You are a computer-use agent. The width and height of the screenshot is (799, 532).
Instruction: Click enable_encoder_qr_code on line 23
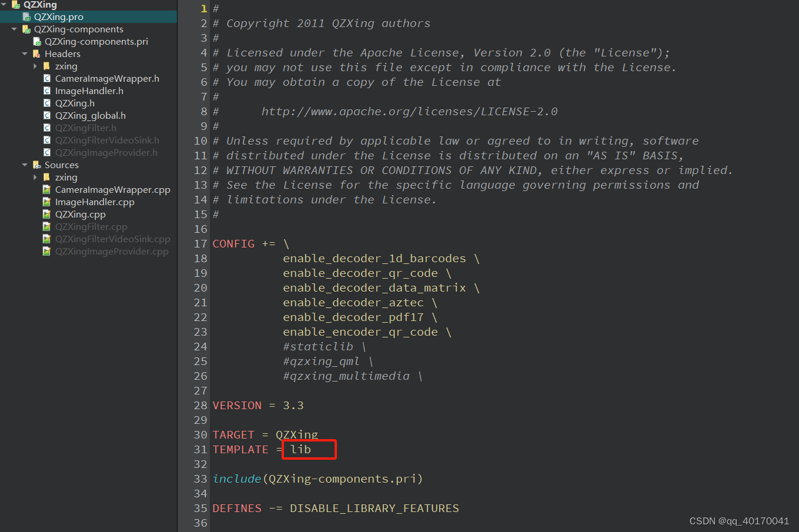360,332
